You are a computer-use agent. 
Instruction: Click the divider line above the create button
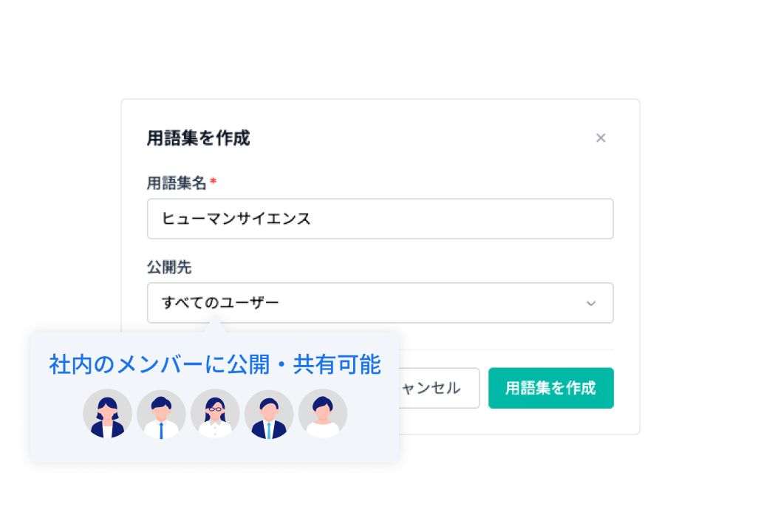click(x=506, y=349)
